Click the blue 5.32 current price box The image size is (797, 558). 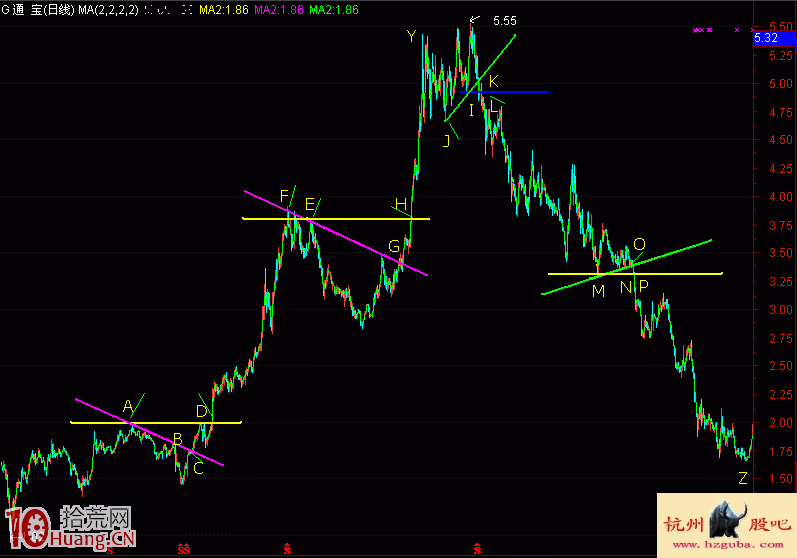[773, 38]
